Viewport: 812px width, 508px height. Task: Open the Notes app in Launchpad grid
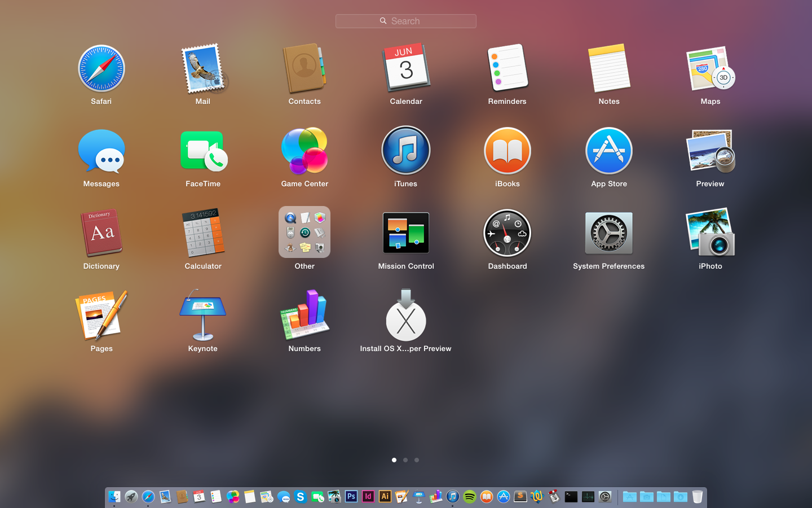coord(609,68)
